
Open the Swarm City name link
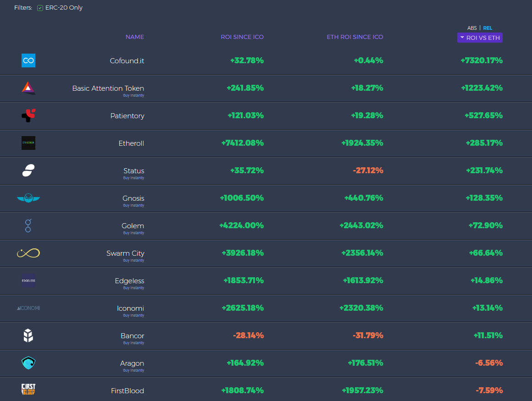pyautogui.click(x=125, y=253)
